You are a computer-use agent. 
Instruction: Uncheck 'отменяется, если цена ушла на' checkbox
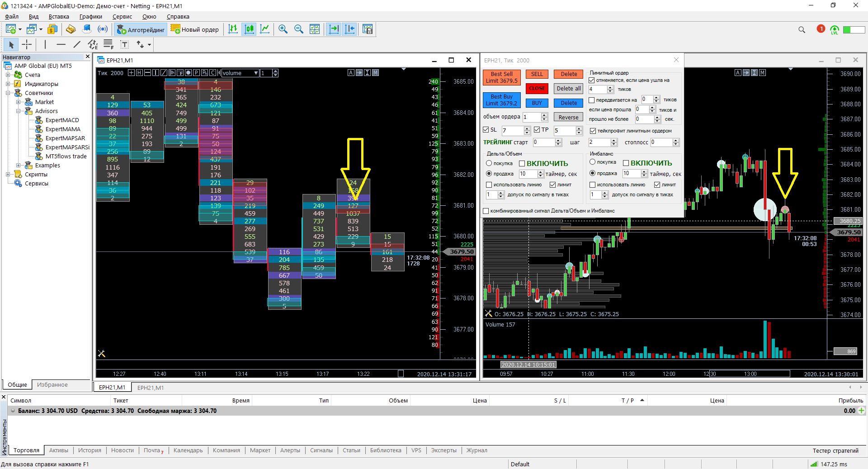[592, 80]
